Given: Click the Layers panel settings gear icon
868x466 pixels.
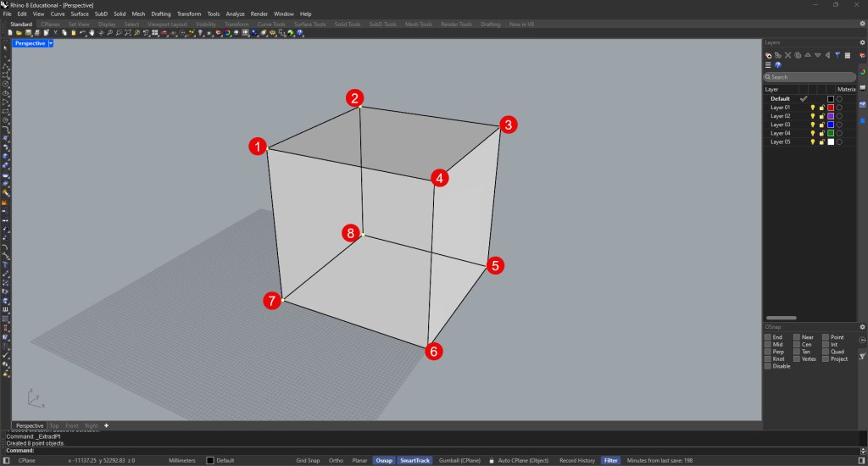Looking at the screenshot, I should (862, 42).
